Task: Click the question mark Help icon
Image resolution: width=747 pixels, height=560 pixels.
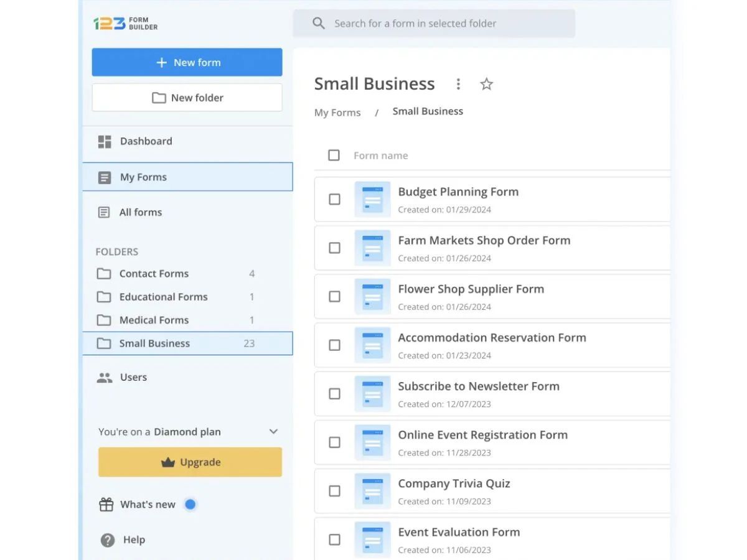Action: 108,540
